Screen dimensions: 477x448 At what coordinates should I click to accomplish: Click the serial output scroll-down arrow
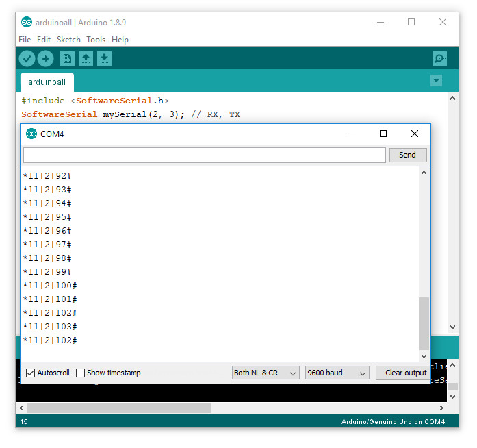click(x=424, y=356)
